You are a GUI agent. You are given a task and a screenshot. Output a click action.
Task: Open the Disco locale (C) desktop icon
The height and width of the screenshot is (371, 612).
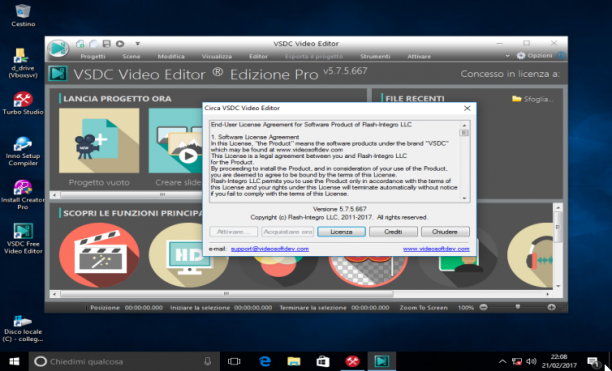click(x=23, y=329)
